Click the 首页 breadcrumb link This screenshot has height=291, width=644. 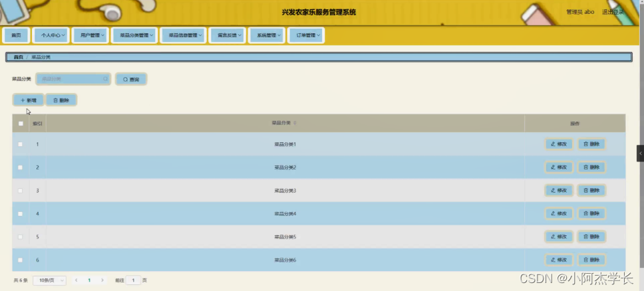point(18,57)
